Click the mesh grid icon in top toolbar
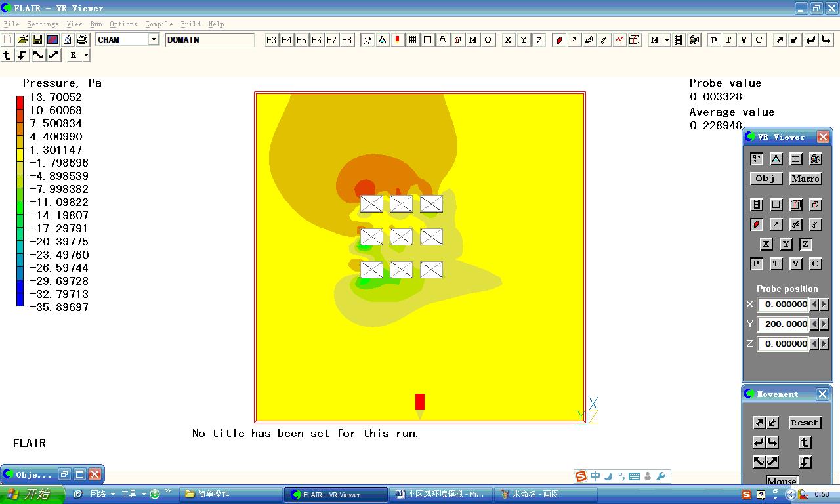 pos(413,40)
